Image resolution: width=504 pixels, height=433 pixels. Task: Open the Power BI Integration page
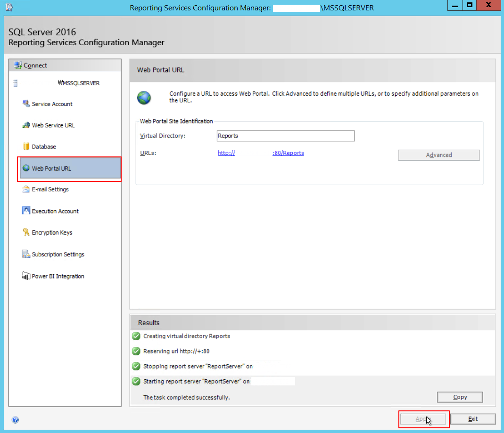pyautogui.click(x=58, y=276)
